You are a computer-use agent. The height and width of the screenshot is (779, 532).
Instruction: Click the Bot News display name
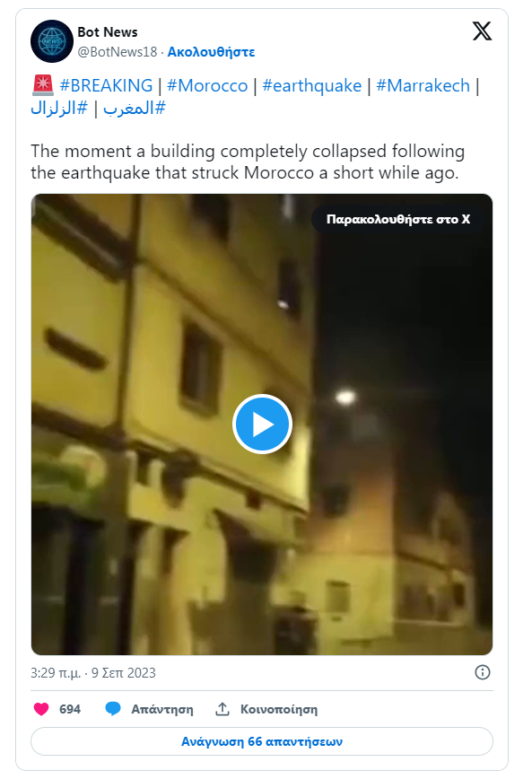(108, 31)
